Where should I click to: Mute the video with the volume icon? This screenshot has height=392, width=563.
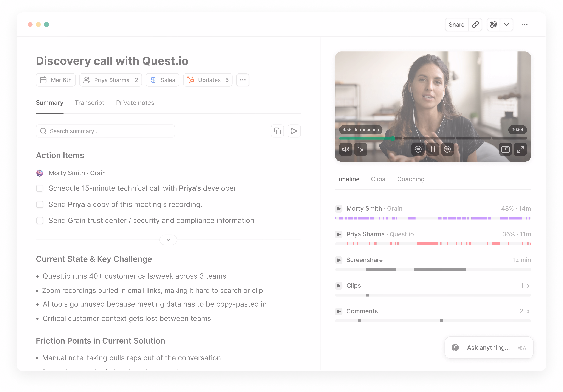346,149
